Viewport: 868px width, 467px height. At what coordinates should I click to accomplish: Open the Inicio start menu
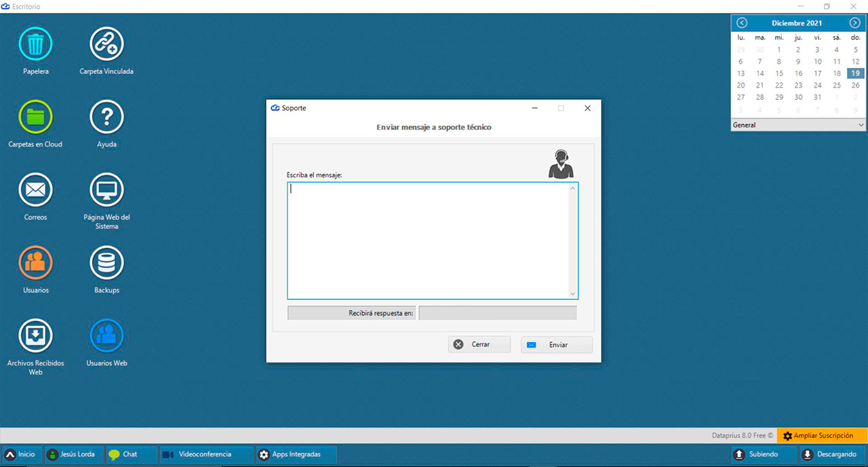pyautogui.click(x=20, y=454)
